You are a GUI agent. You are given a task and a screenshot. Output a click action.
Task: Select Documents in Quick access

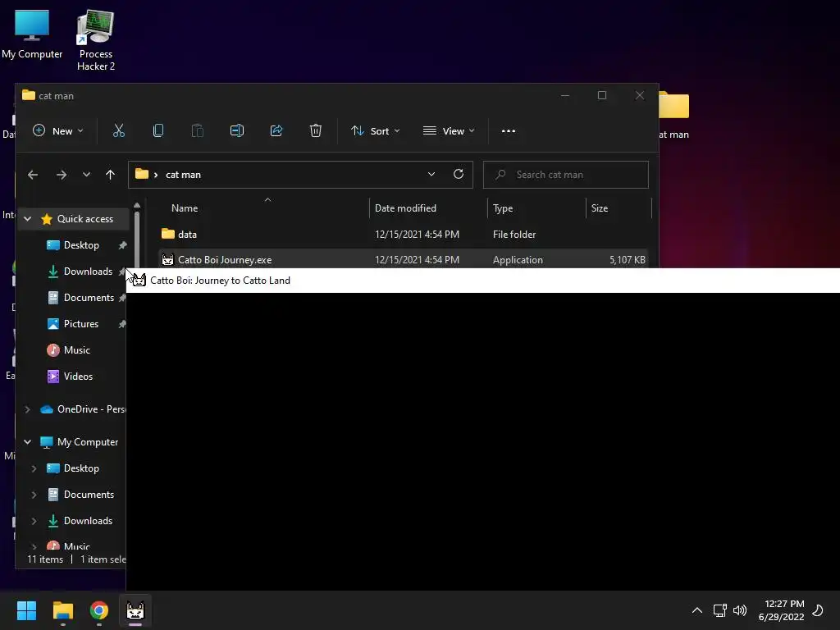coord(89,297)
